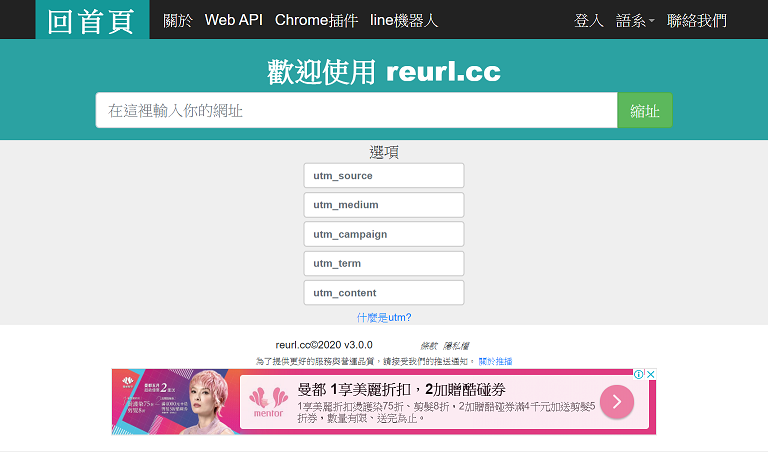Click the utm_source field
Image resolution: width=768 pixels, height=453 pixels.
click(384, 176)
